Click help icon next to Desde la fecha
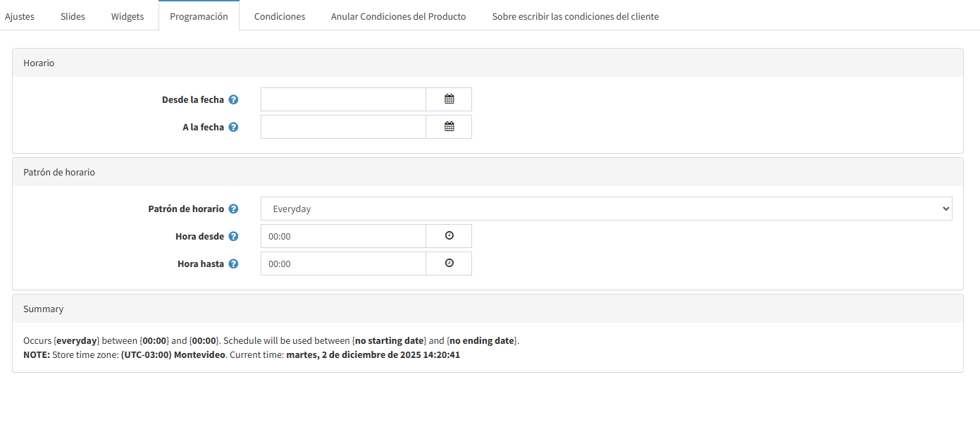 pos(233,100)
